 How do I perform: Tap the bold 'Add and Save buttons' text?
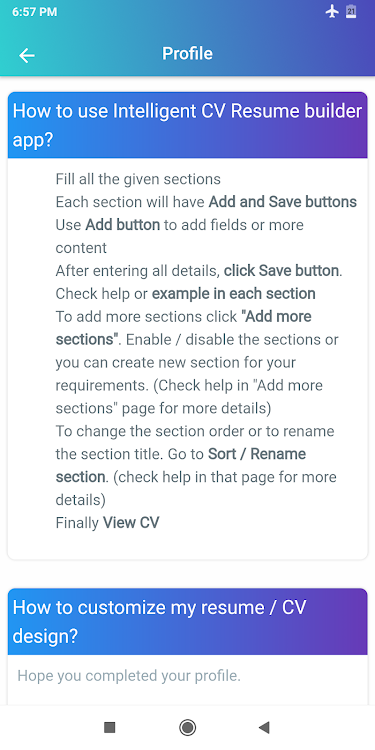click(283, 202)
